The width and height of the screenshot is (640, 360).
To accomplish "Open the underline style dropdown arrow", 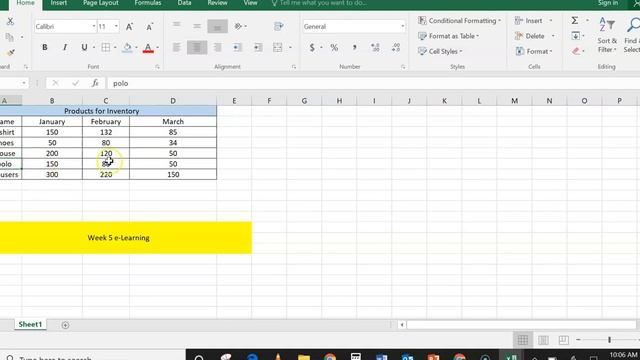I will pos(94,48).
